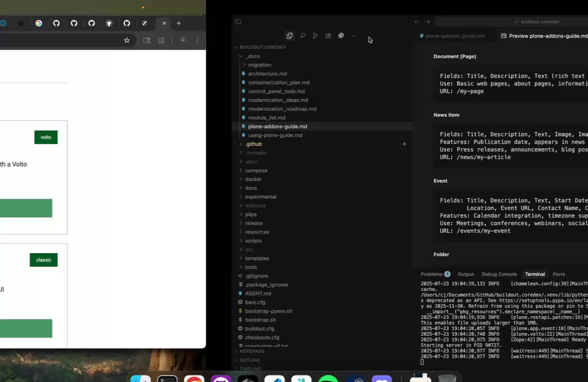Click the classic badge in browser

(44, 260)
